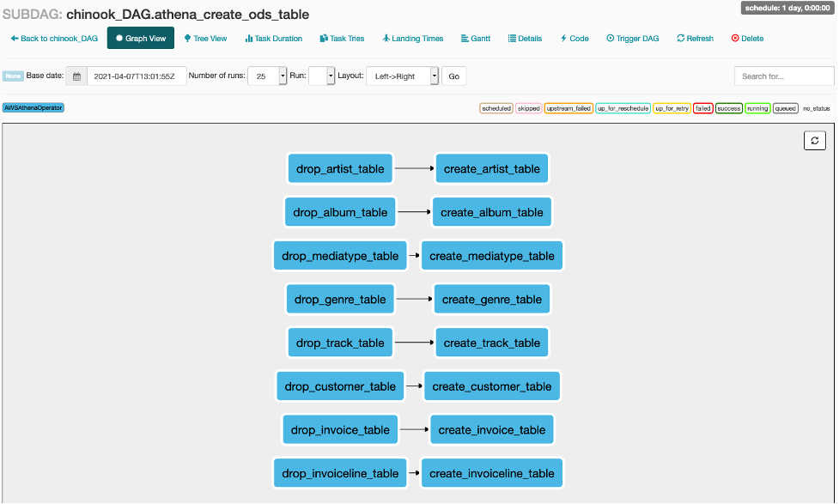Trigger the DAG run

coord(635,39)
